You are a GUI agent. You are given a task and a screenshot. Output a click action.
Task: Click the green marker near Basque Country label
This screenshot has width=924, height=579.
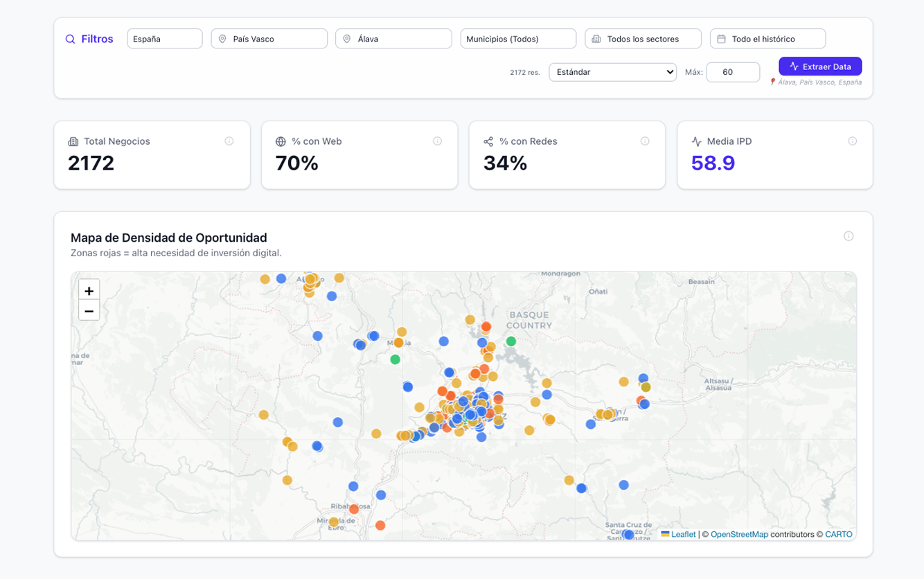click(x=511, y=341)
